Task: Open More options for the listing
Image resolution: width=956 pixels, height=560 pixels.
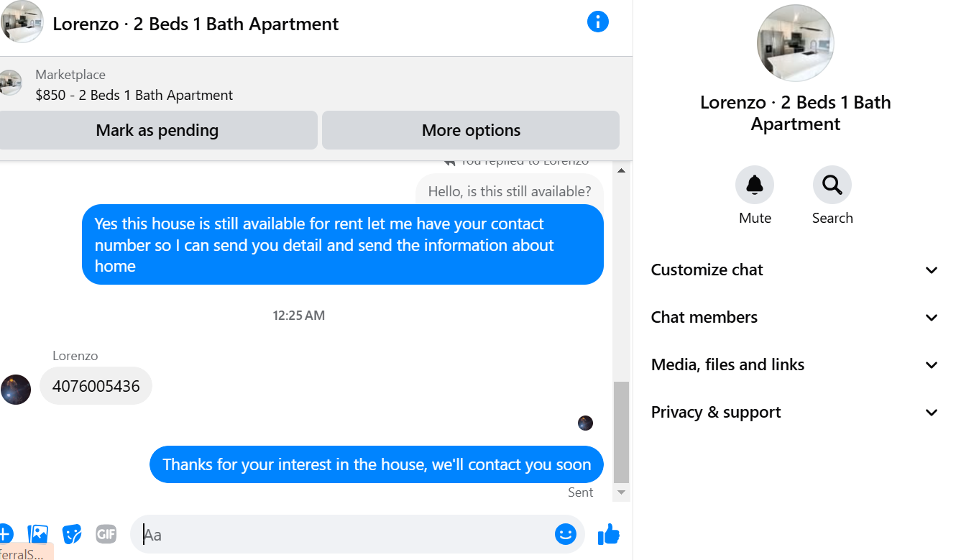Action: (x=471, y=130)
